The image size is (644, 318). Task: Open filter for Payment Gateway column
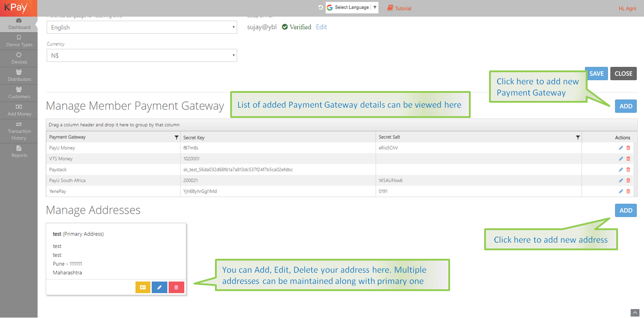(176, 138)
